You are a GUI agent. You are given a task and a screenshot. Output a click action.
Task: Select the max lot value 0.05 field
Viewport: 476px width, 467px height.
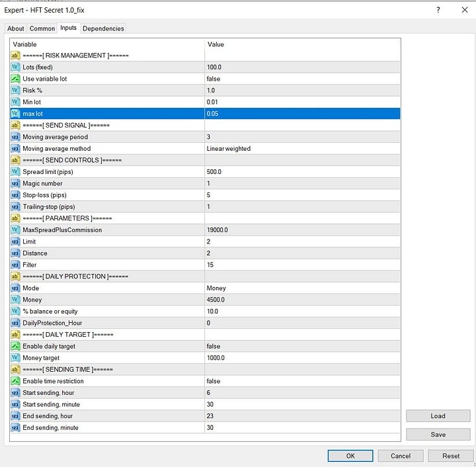click(301, 114)
